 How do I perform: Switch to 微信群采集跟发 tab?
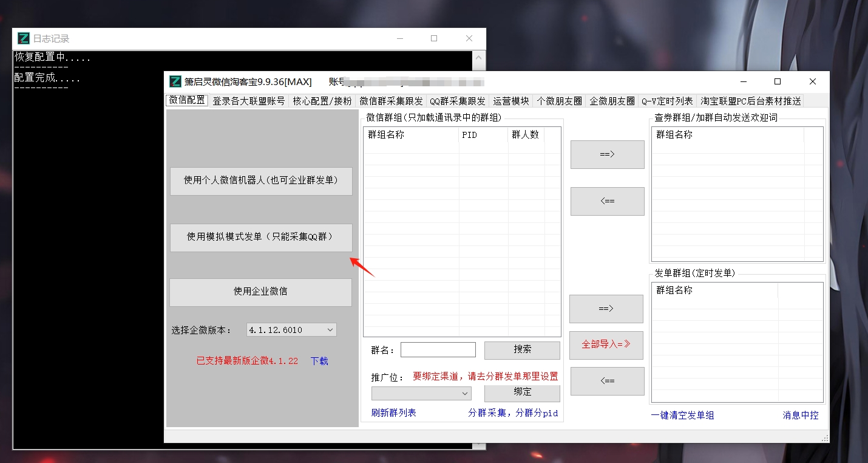point(391,101)
